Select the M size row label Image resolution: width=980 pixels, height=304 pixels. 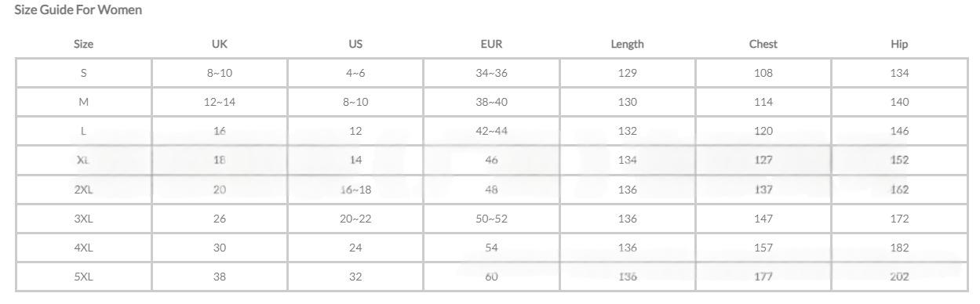pos(83,102)
